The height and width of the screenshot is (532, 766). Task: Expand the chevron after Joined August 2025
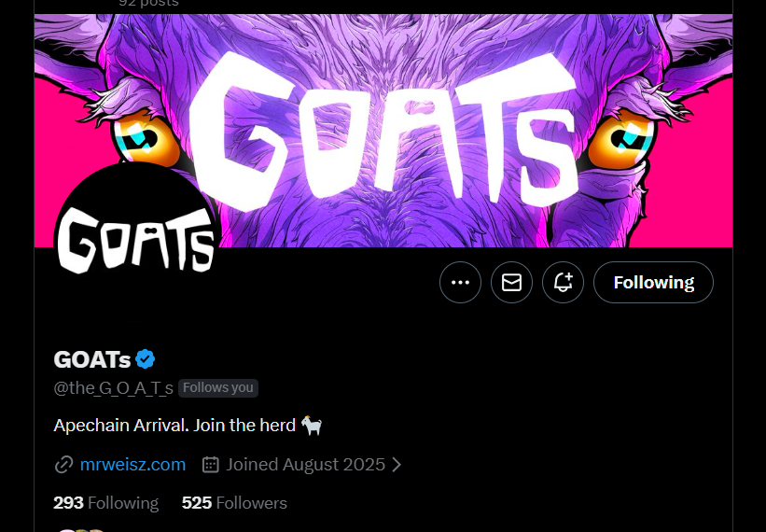tap(397, 464)
